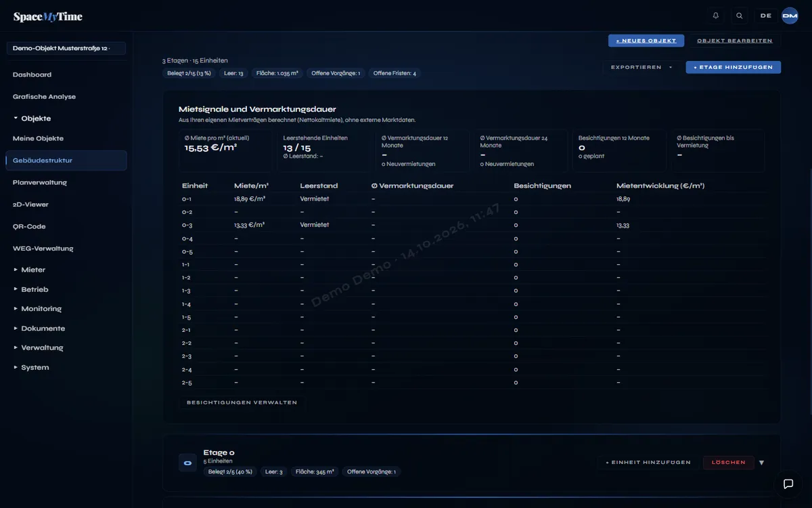Click the Belegt 2/15 (13 %) chip
Viewport: 812px width, 508px height.
tap(189, 73)
